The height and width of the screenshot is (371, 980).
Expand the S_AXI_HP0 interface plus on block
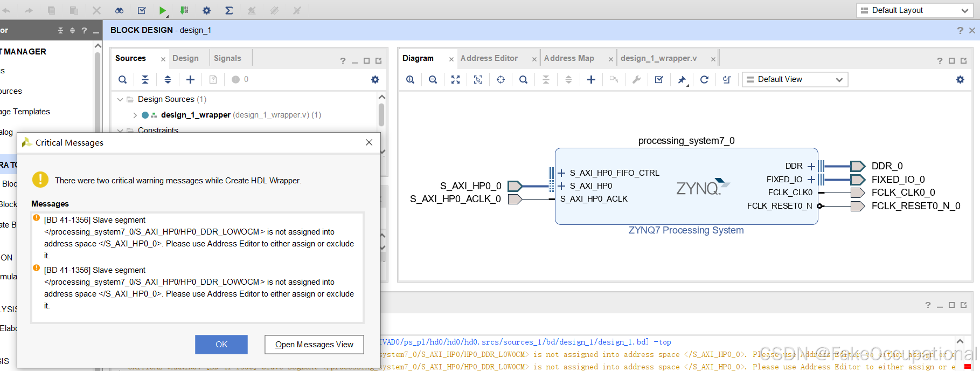tap(561, 186)
